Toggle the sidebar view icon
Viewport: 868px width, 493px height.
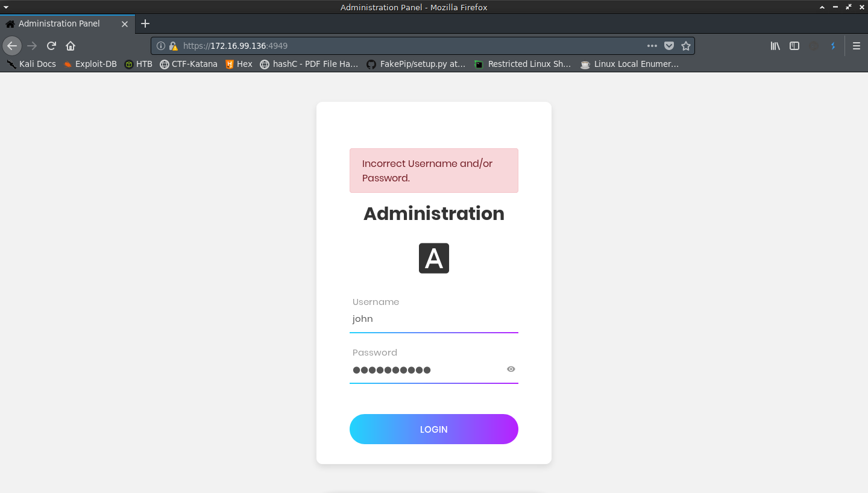(794, 46)
